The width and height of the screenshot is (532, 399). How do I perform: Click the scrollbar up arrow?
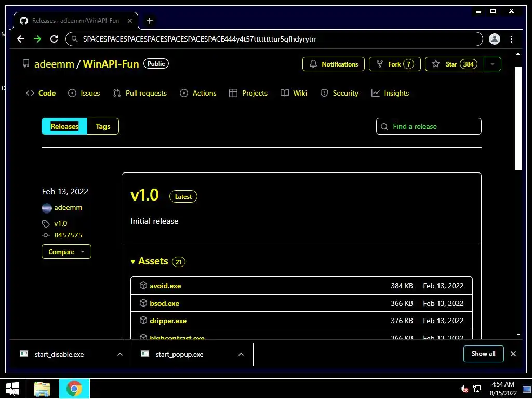click(x=518, y=54)
